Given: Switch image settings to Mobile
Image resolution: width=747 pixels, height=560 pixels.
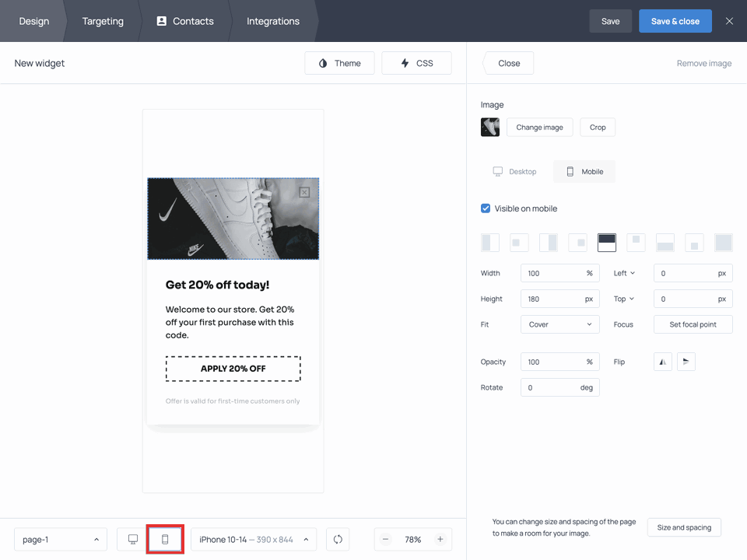Looking at the screenshot, I should point(584,171).
